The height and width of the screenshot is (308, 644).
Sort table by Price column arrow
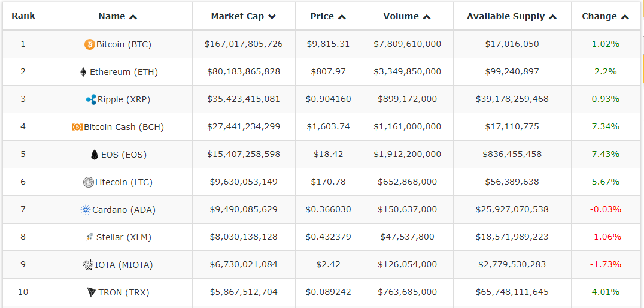pyautogui.click(x=342, y=17)
